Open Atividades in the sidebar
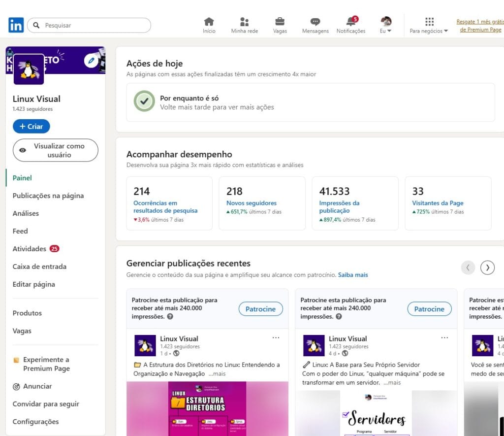The height and width of the screenshot is (436, 504). (30, 249)
